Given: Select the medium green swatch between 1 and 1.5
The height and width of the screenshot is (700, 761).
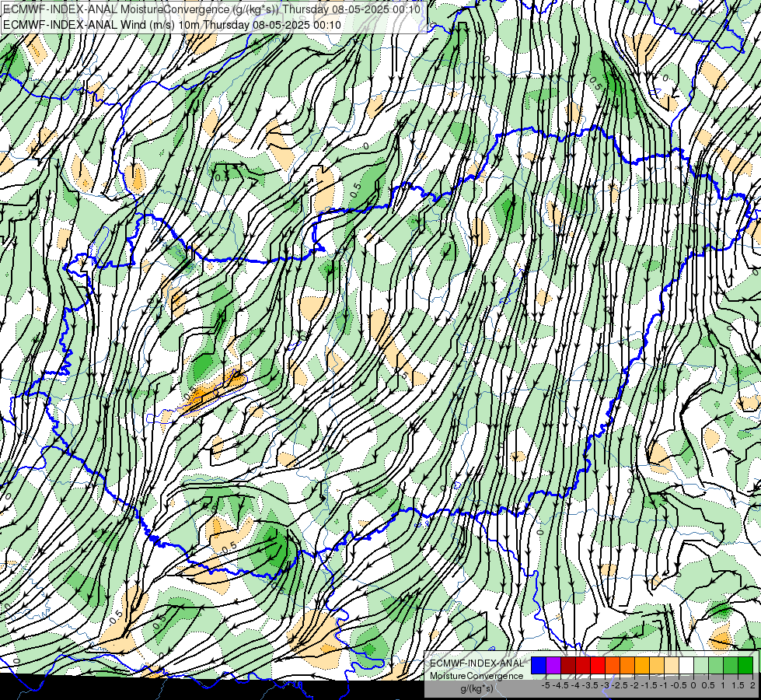Looking at the screenshot, I should click(x=731, y=666).
